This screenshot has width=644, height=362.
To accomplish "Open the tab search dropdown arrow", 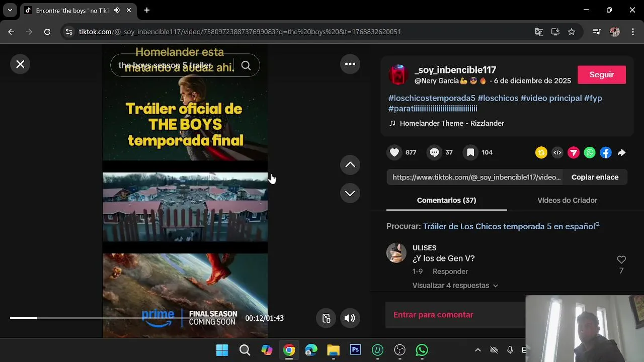I will click(10, 10).
